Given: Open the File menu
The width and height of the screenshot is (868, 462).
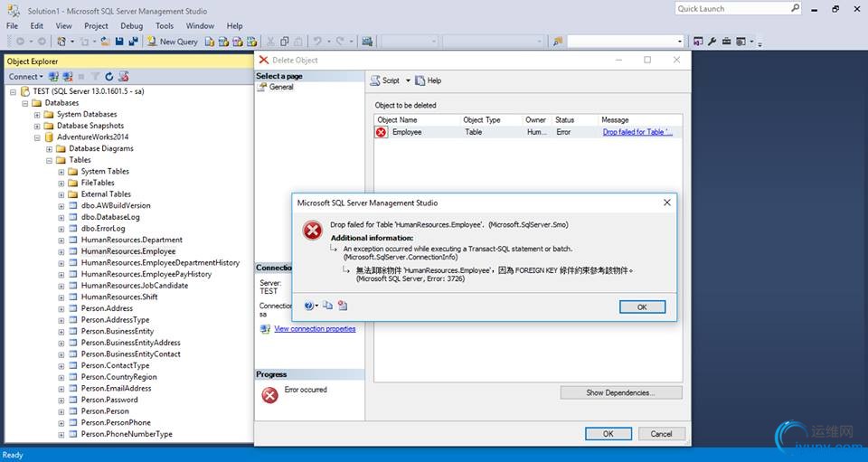Looking at the screenshot, I should (12, 25).
